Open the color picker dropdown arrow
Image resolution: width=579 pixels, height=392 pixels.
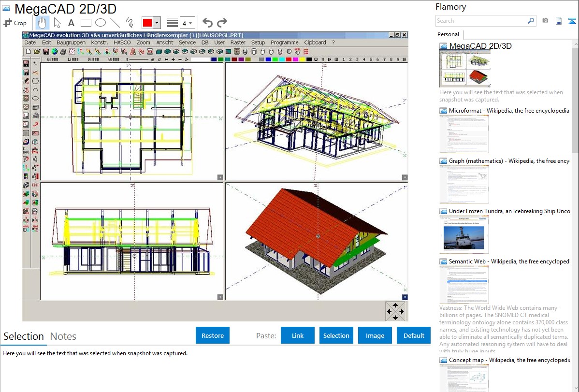157,23
